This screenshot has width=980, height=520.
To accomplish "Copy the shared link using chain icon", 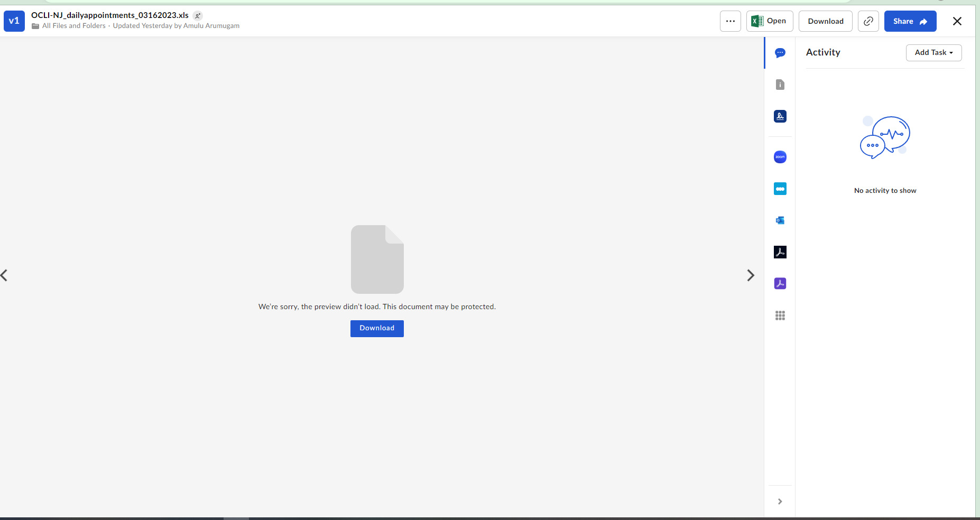I will [x=868, y=21].
